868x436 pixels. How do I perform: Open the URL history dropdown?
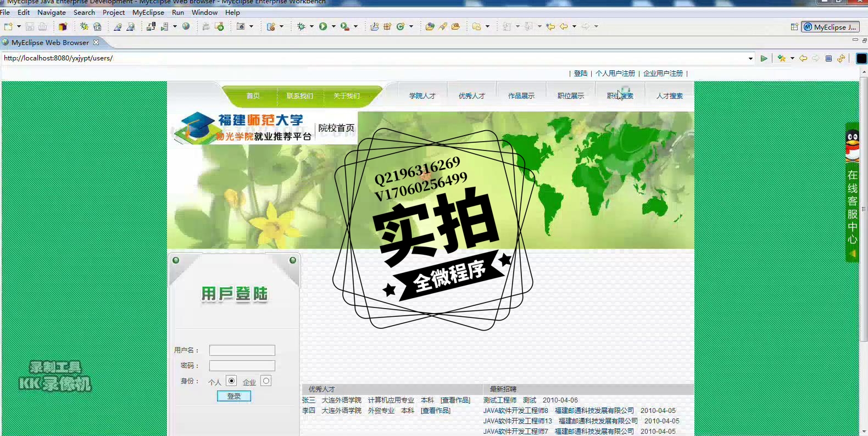[750, 58]
